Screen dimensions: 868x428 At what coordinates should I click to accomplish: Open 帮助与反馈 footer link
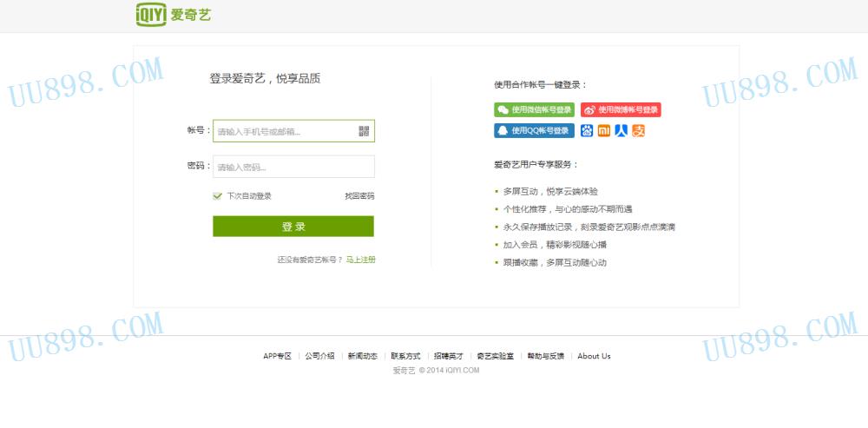(x=545, y=356)
